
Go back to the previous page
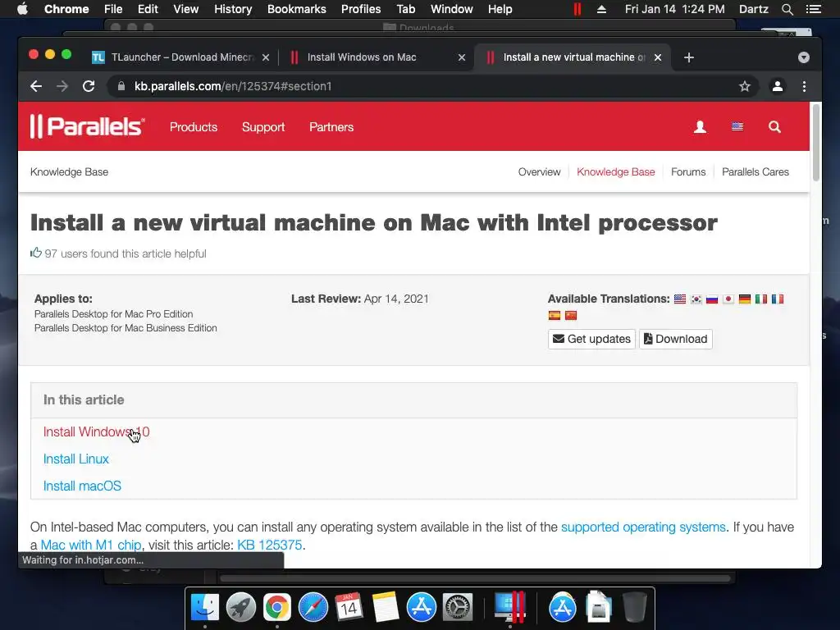(x=36, y=86)
